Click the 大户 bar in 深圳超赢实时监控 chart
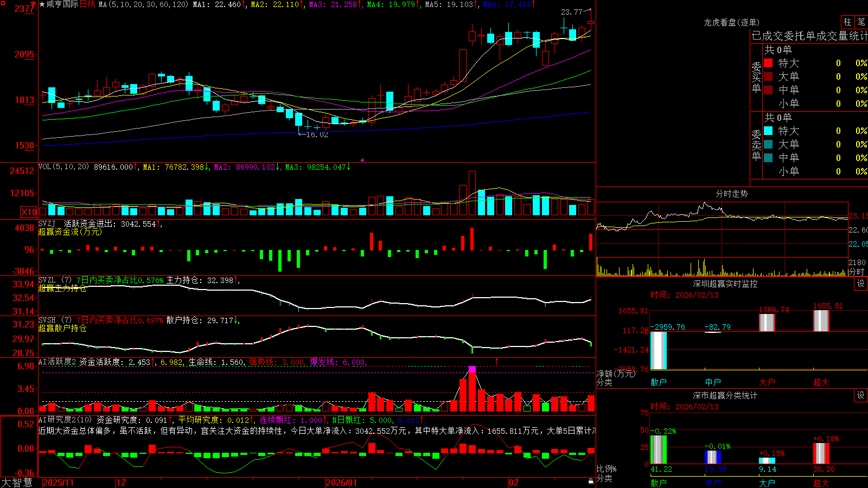Image resolution: width=868 pixels, height=488 pixels. [x=767, y=322]
